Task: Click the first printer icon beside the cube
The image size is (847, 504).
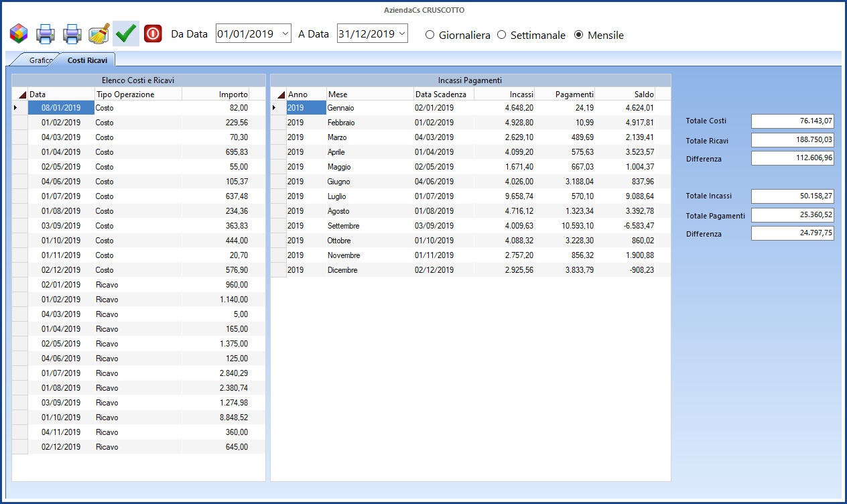Action: click(x=45, y=33)
